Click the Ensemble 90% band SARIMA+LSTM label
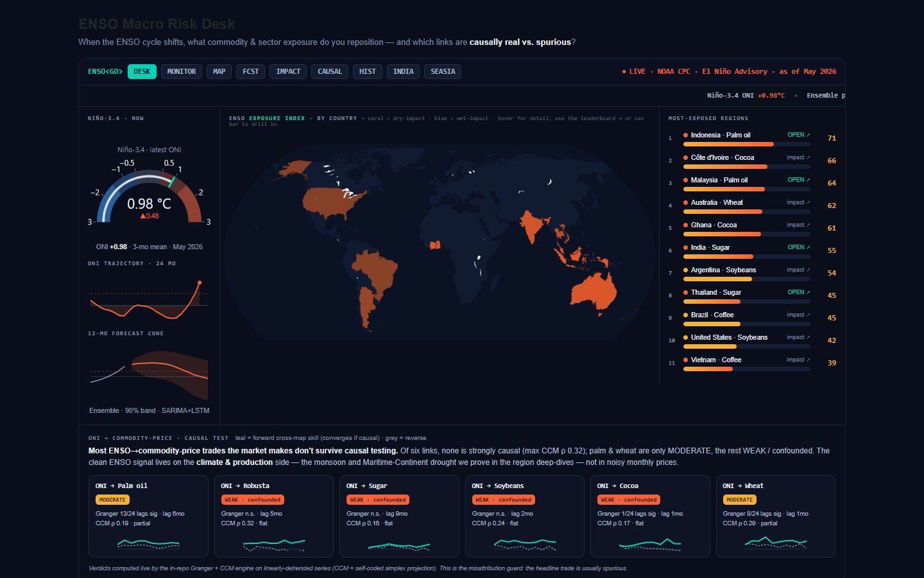Screen dimensions: 924x578 pos(150,410)
